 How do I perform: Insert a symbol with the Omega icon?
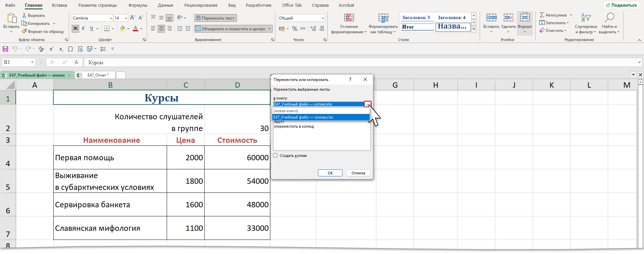(x=70, y=49)
